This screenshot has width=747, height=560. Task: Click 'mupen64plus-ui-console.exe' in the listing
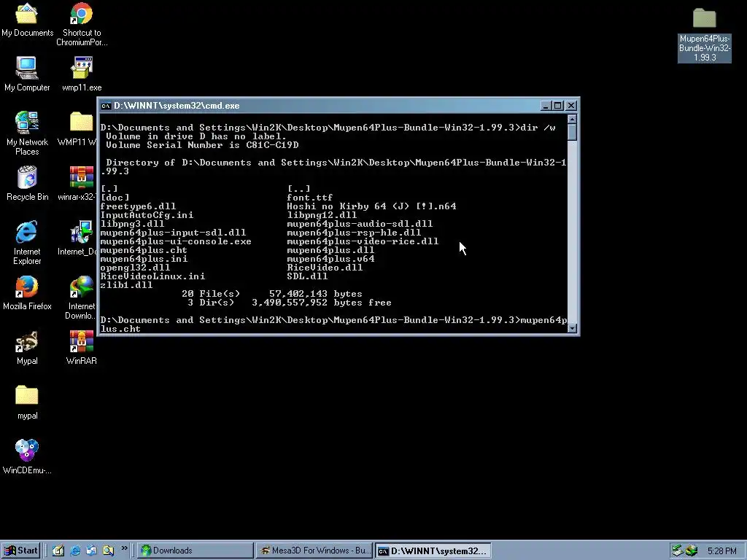click(x=176, y=241)
